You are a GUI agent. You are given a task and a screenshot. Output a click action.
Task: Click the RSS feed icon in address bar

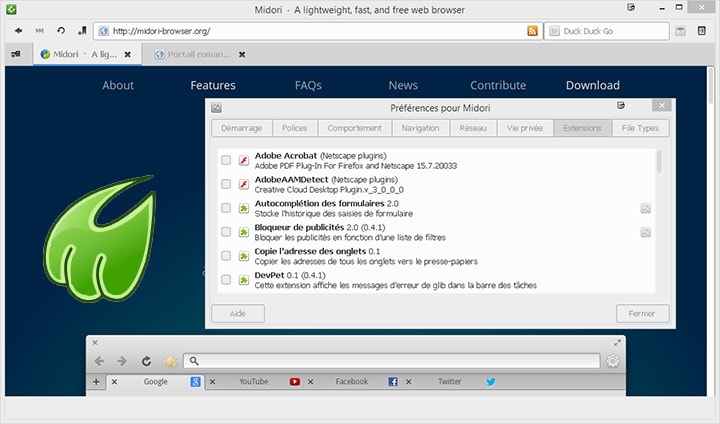532,31
